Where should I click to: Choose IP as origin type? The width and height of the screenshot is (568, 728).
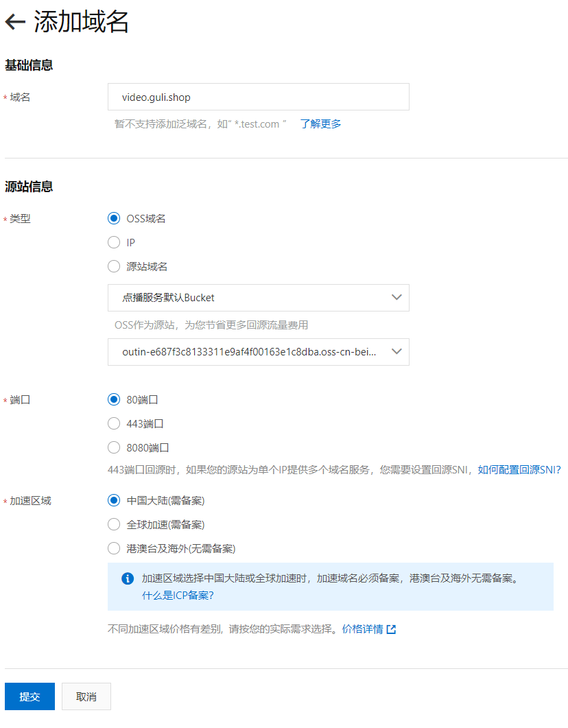(x=114, y=243)
